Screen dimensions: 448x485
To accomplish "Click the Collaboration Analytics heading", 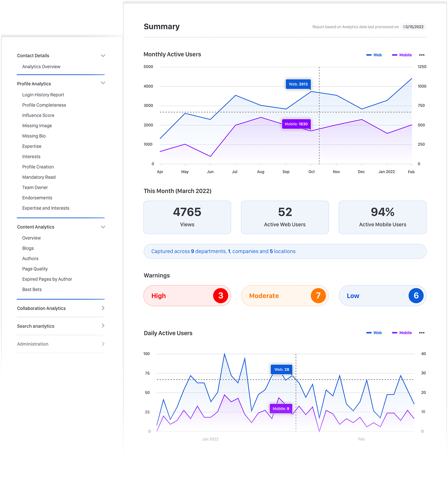I will 41,308.
